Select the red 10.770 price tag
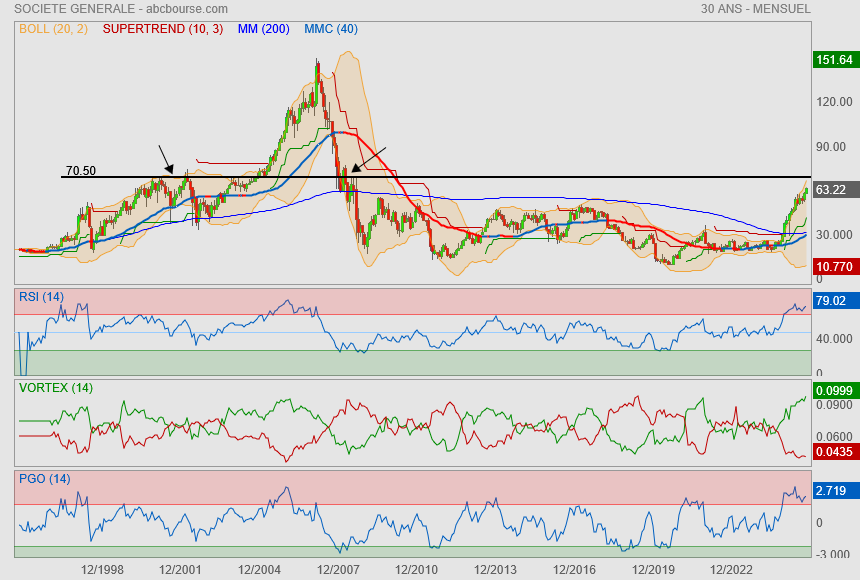 pos(834,267)
